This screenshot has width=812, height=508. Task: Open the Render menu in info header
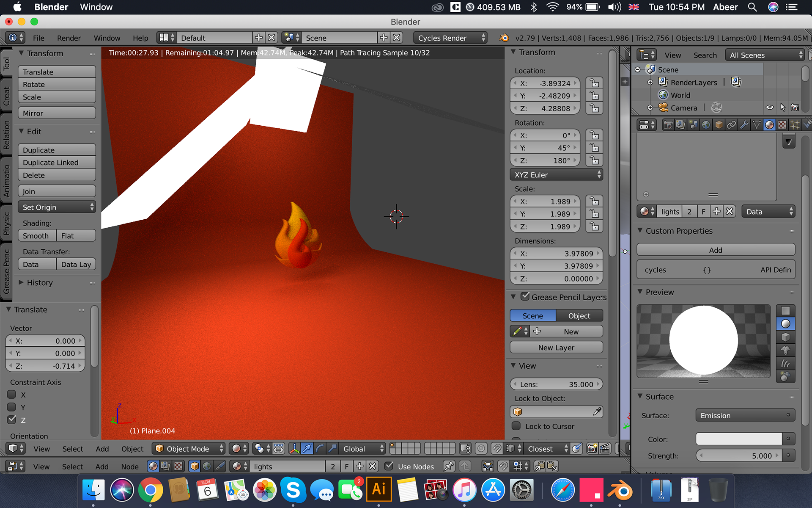[69, 38]
